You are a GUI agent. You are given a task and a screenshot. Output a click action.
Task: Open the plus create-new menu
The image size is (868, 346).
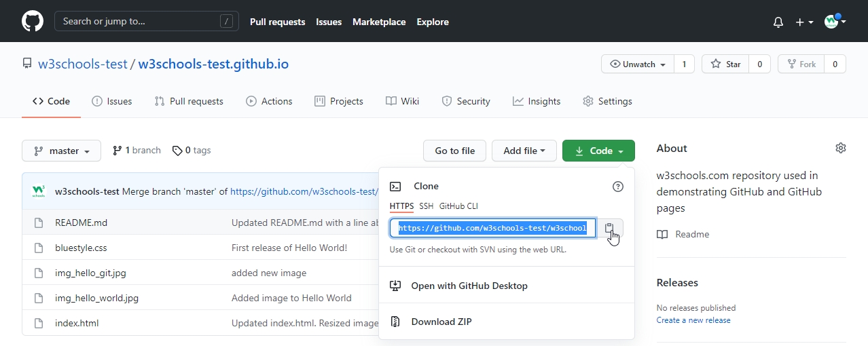803,22
